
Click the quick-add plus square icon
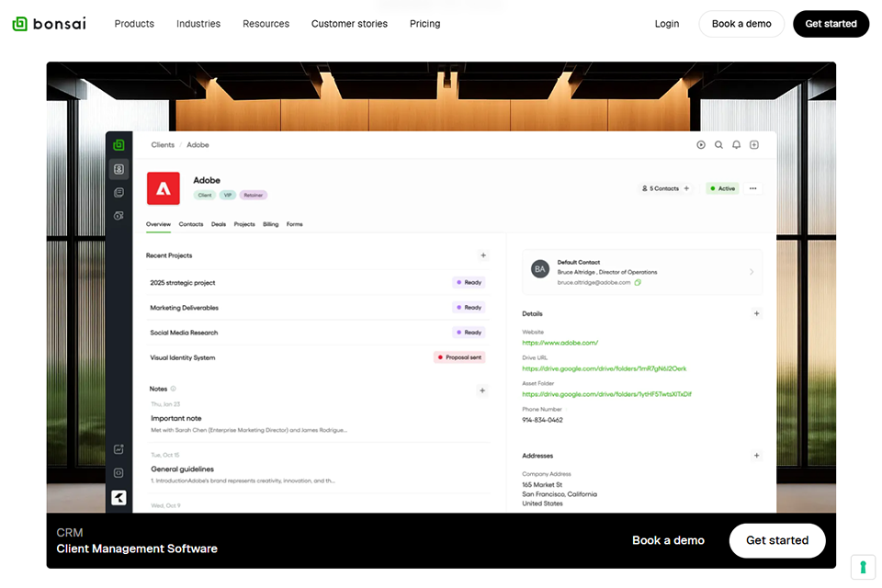pos(754,144)
